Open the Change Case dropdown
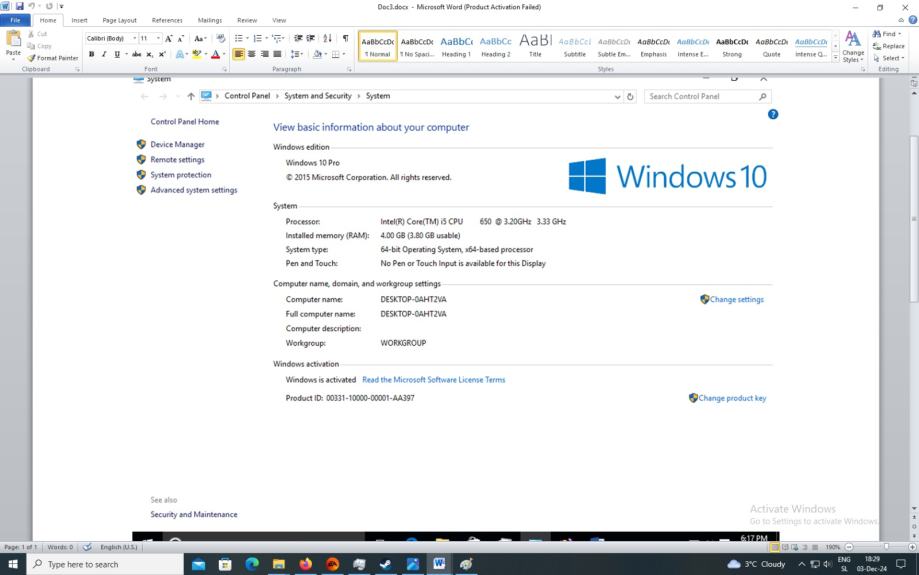 tap(200, 39)
